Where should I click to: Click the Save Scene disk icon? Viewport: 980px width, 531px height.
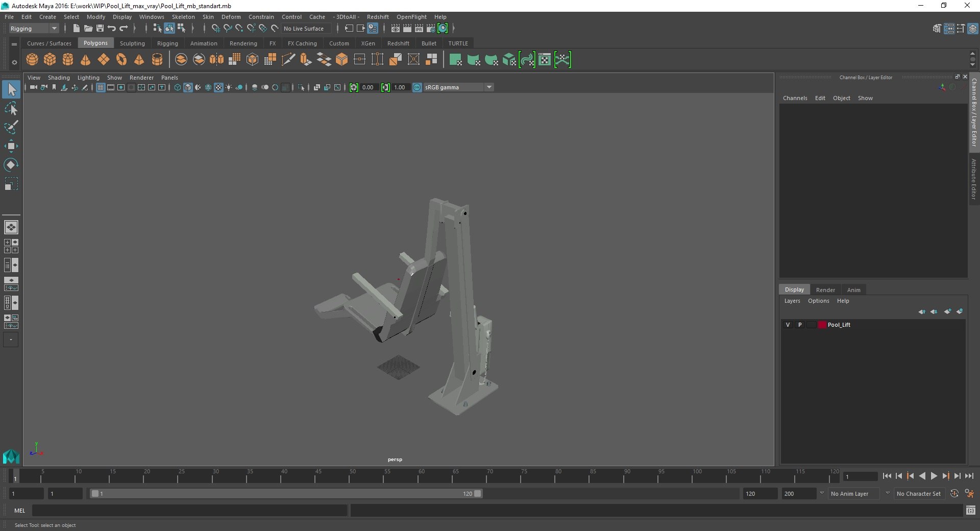click(x=100, y=29)
